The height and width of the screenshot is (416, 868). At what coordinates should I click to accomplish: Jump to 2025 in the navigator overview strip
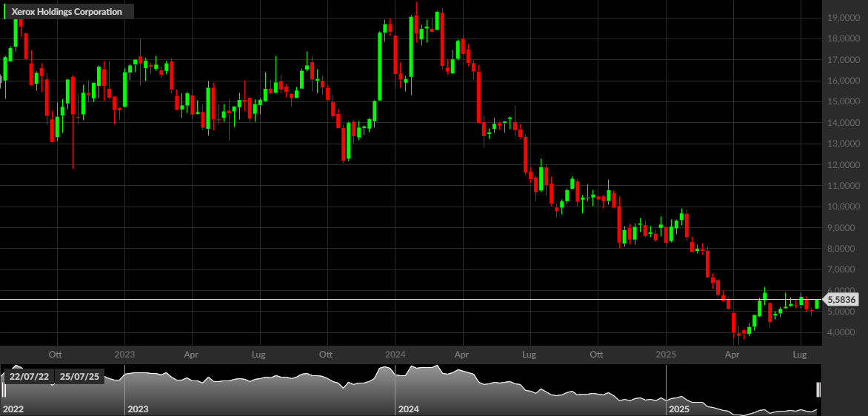coord(678,409)
